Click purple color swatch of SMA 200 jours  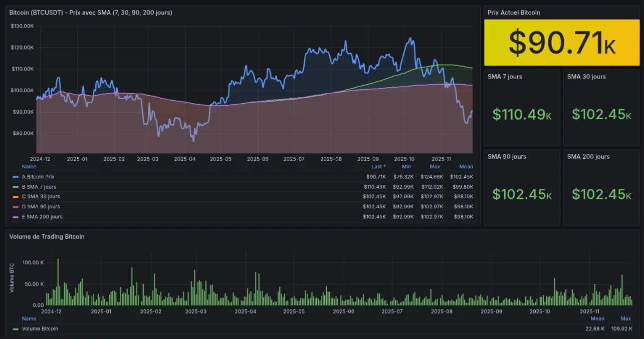pos(15,217)
